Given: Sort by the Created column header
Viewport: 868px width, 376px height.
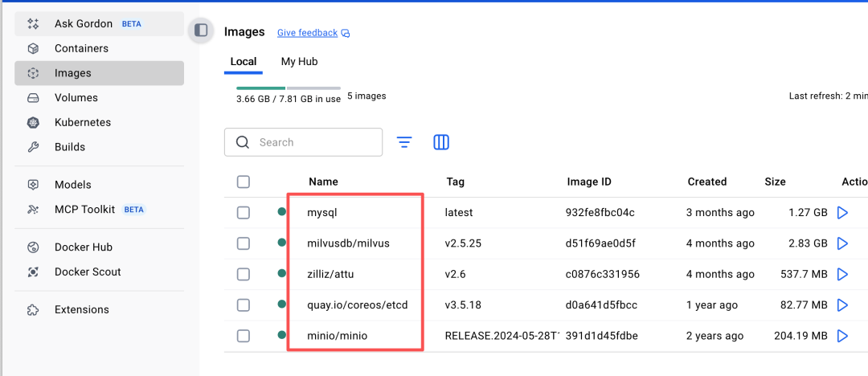Looking at the screenshot, I should (707, 182).
